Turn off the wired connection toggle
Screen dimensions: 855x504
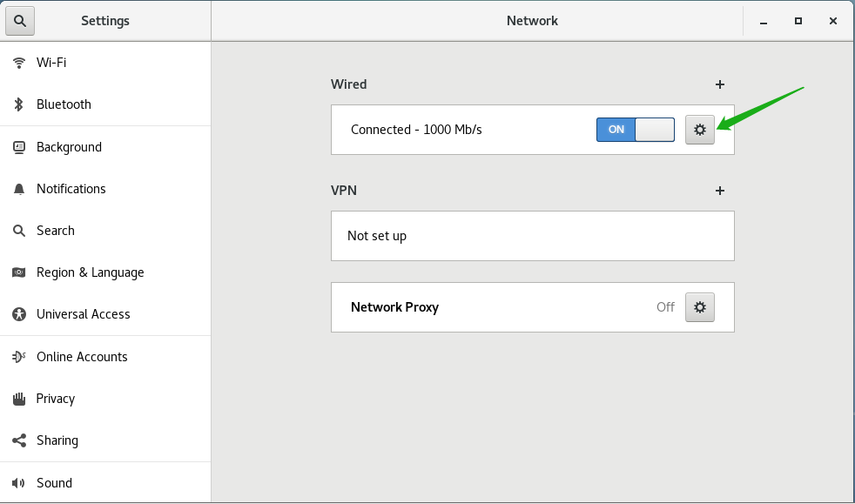point(636,129)
